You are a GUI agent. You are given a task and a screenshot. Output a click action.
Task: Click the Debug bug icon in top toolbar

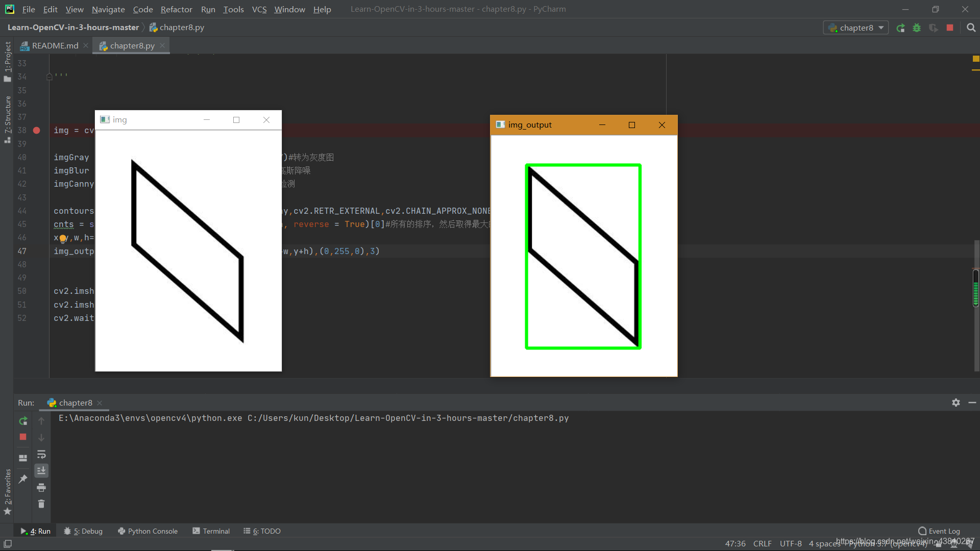coord(917,28)
